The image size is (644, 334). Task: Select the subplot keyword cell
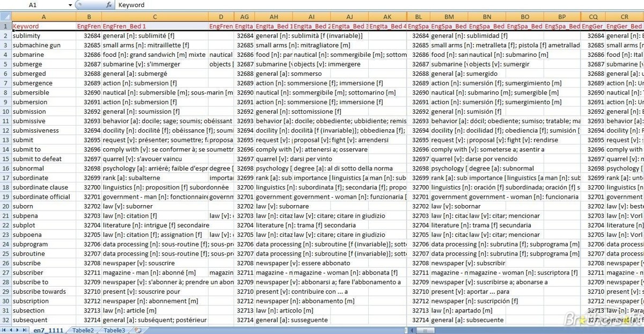(x=43, y=225)
